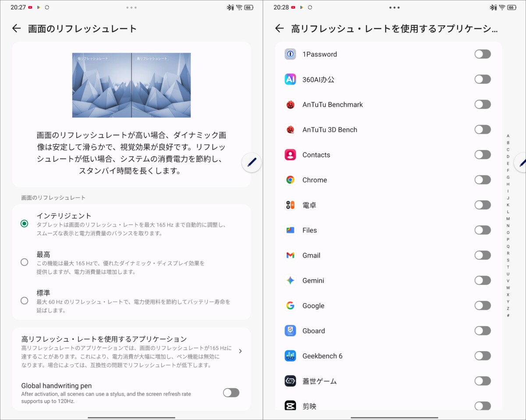
Task: Select the 最高 refresh rate option
Action: [25, 262]
